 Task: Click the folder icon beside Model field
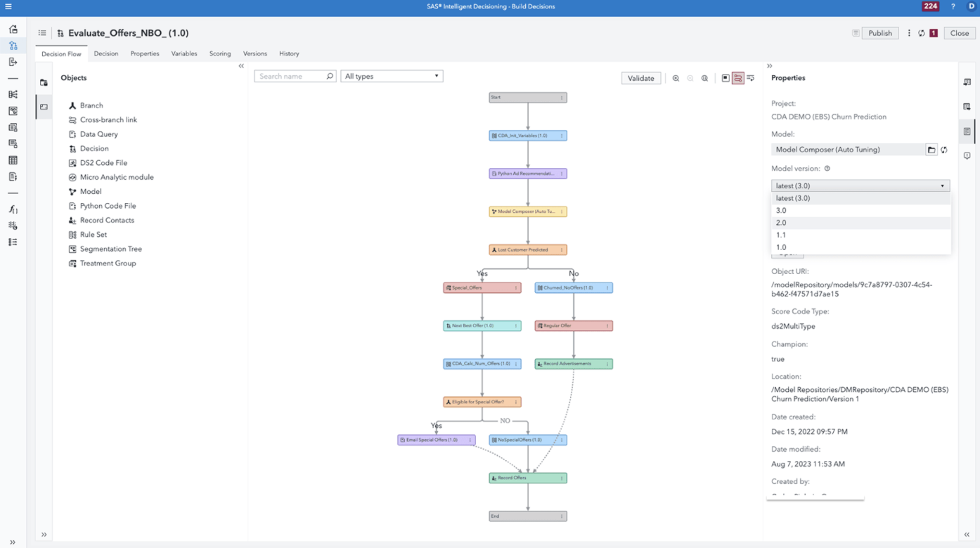pos(931,150)
